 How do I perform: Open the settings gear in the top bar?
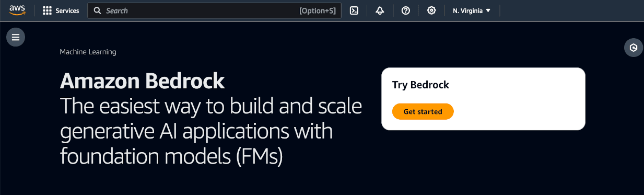point(431,10)
